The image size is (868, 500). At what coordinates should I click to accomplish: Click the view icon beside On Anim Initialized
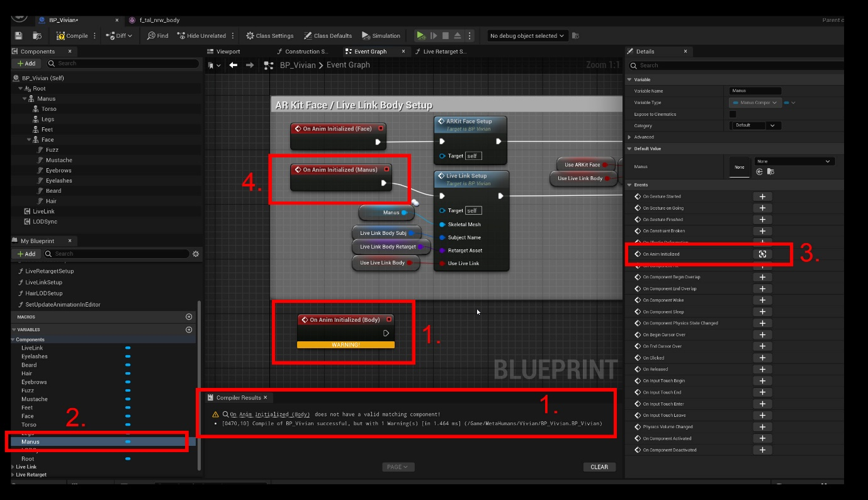click(762, 254)
